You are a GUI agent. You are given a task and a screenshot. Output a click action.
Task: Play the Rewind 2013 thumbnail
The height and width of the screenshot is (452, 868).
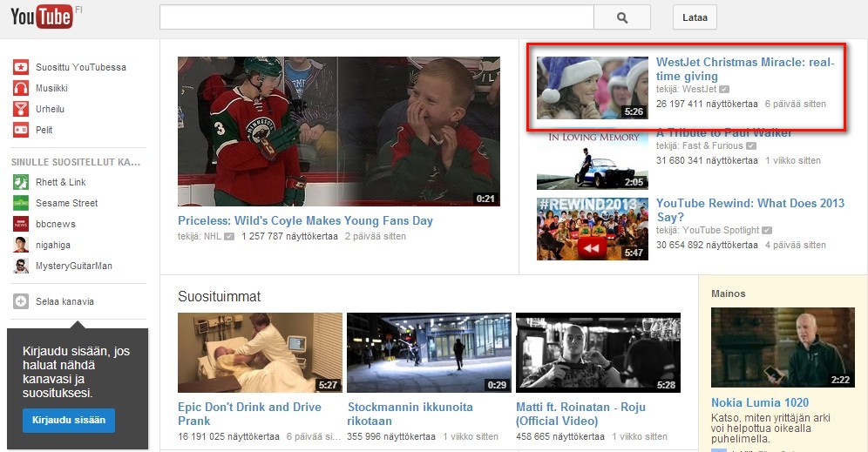click(593, 228)
